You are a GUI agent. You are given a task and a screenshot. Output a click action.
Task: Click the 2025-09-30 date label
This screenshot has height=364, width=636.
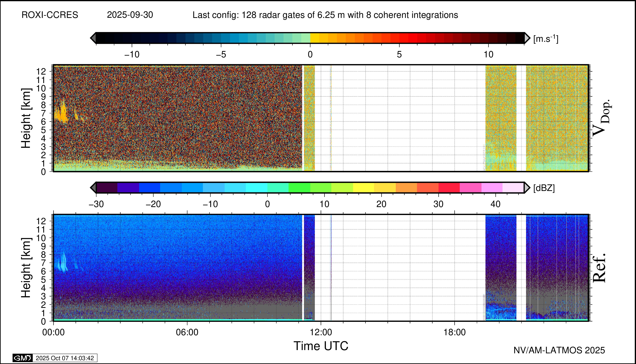pos(130,15)
